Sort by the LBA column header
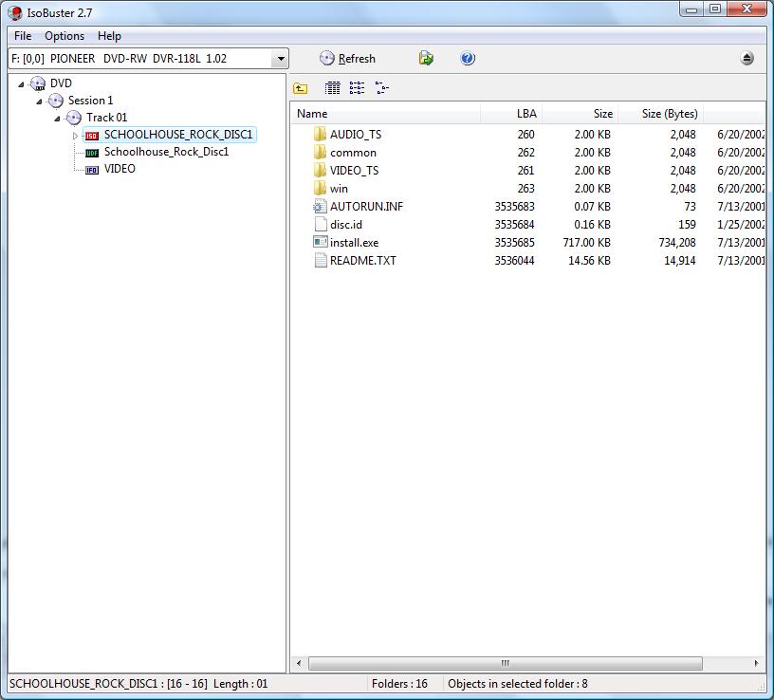This screenshot has height=700, width=774. [511, 114]
